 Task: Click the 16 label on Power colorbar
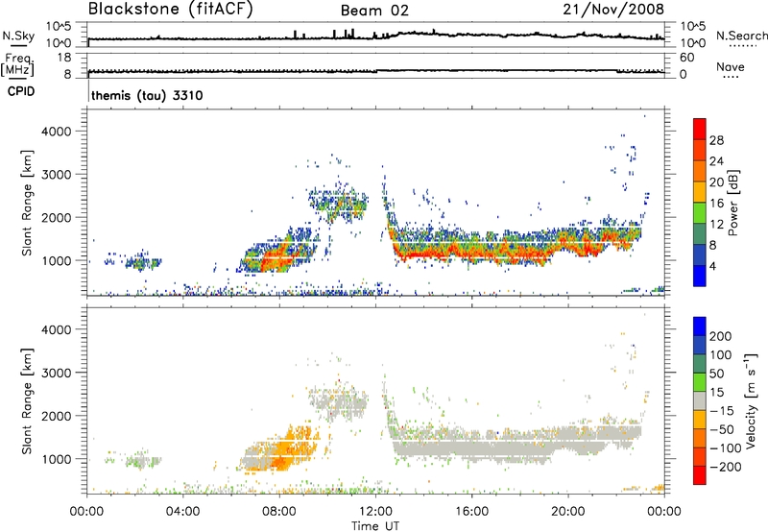coord(716,204)
